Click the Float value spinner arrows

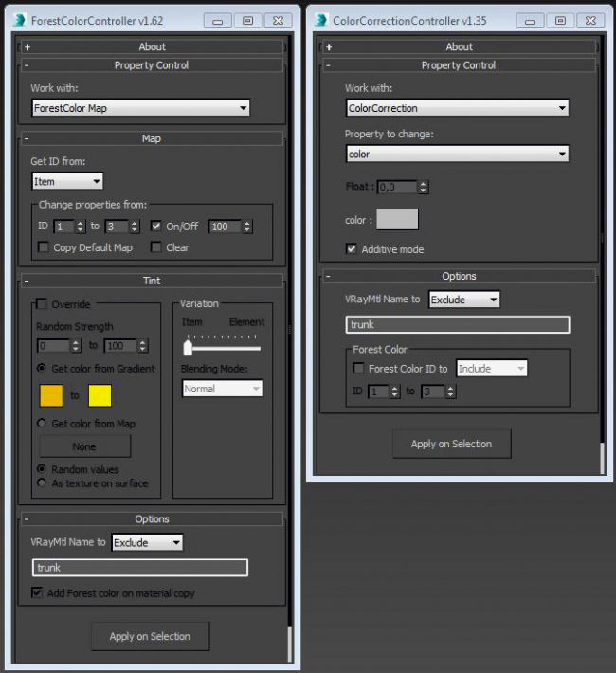pos(424,187)
